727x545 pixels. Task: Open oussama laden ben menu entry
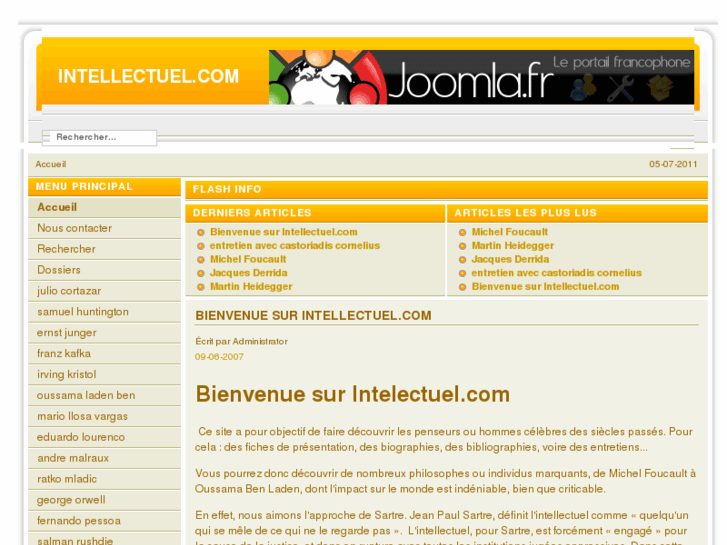104,395
